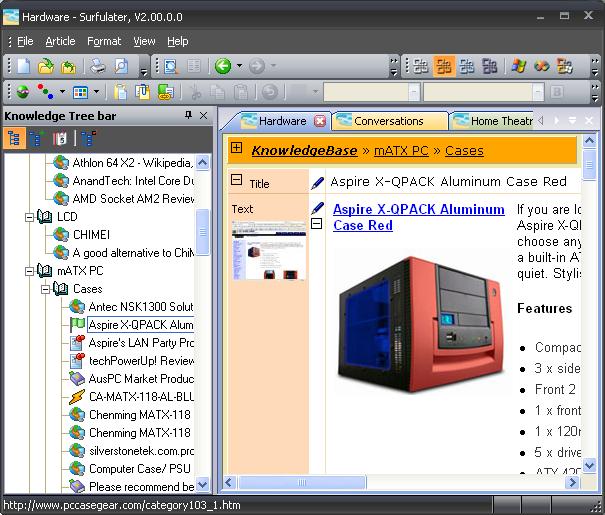The image size is (605, 515).
Task: Click the green ball with glasses icon
Action: pos(23,92)
